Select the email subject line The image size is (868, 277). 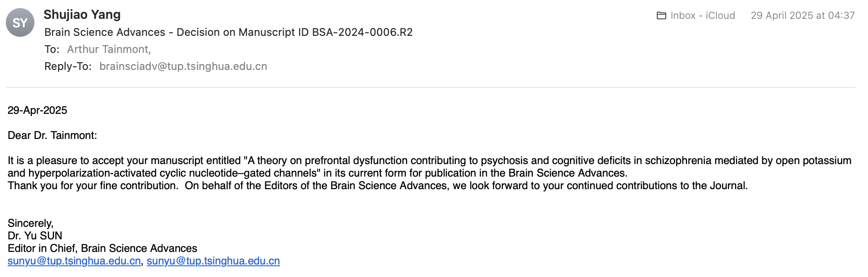[x=228, y=32]
